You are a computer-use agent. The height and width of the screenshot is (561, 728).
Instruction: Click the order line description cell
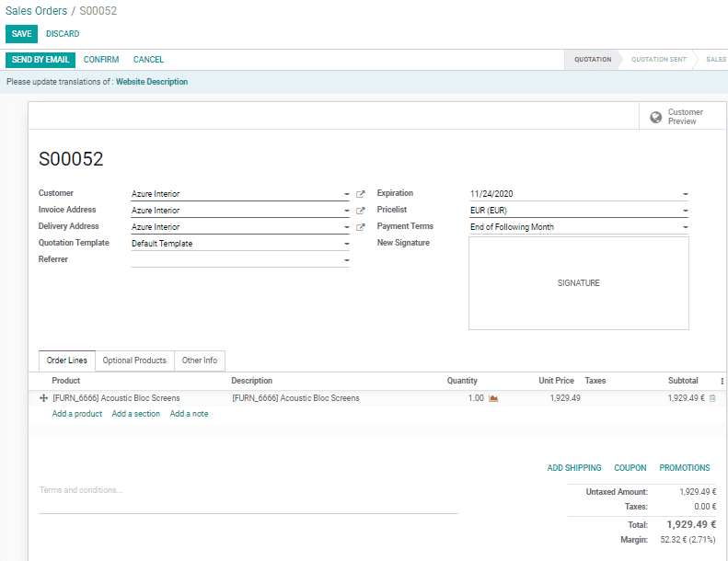295,398
